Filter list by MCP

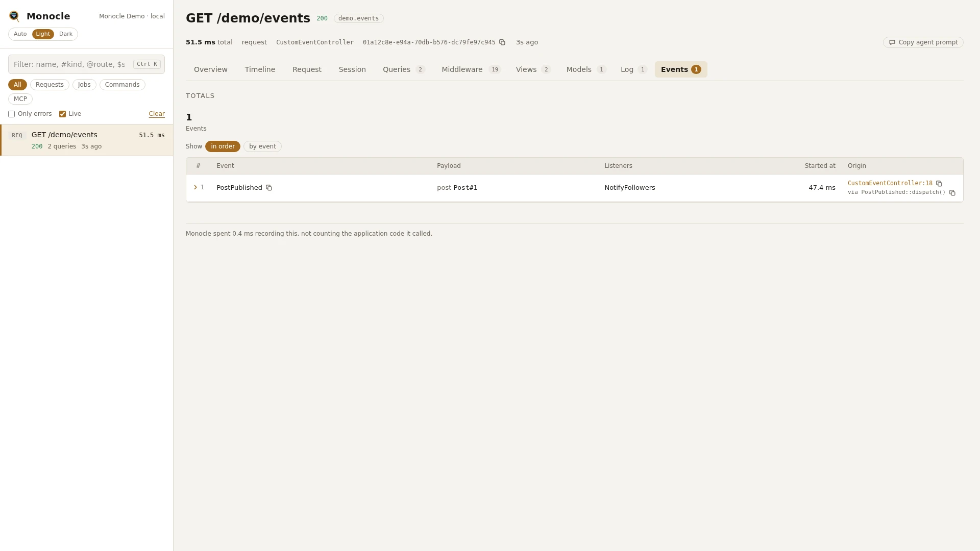(20, 99)
